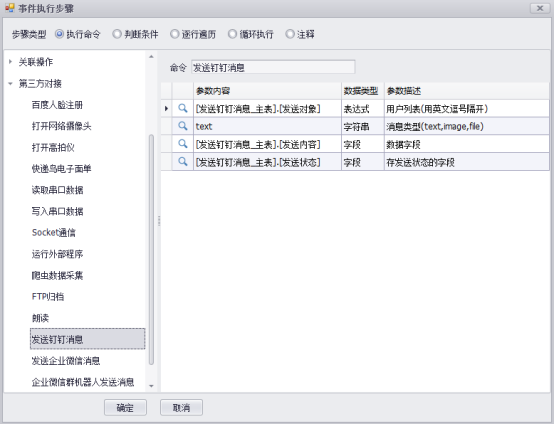Click the row indicator arrow of first row
Screen dimensions: 554x425
pyautogui.click(x=166, y=108)
